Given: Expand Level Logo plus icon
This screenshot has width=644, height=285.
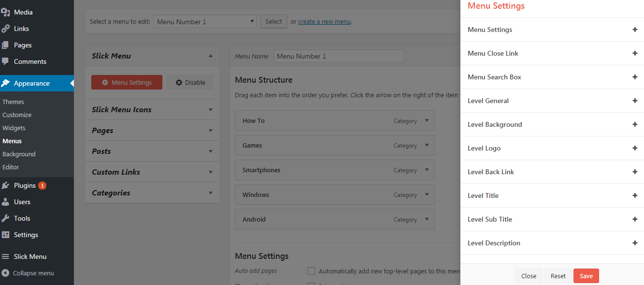Looking at the screenshot, I should pyautogui.click(x=635, y=148).
